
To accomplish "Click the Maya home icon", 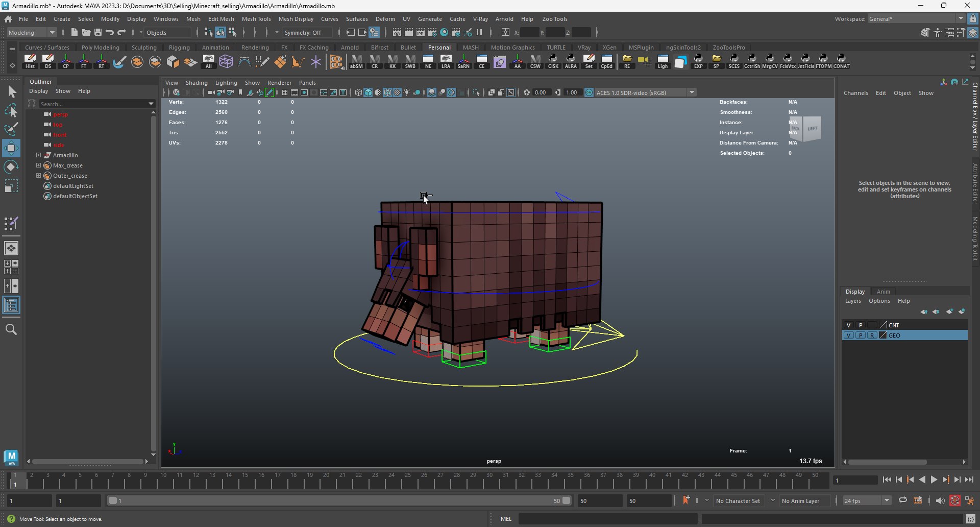I will pyautogui.click(x=8, y=19).
